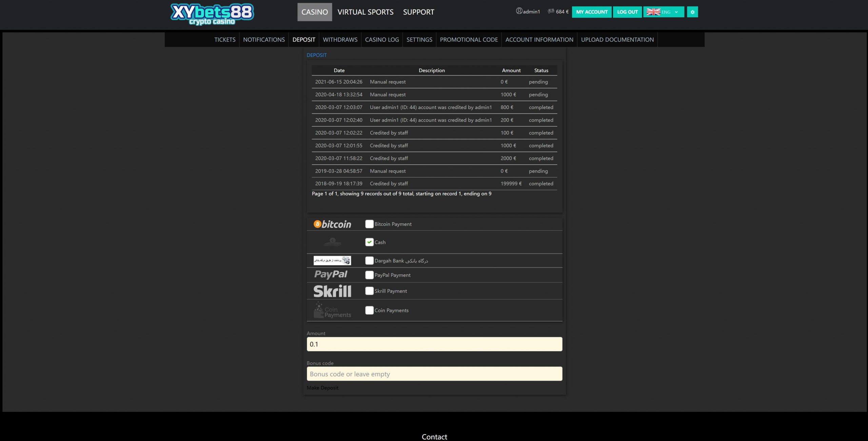Click into the Bonus code field
This screenshot has height=441, width=868.
434,374
